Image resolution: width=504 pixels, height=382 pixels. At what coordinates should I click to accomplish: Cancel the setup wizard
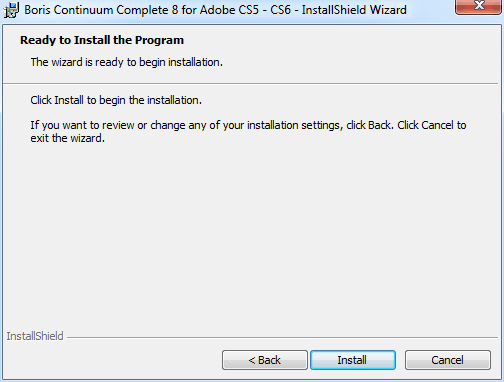click(448, 360)
